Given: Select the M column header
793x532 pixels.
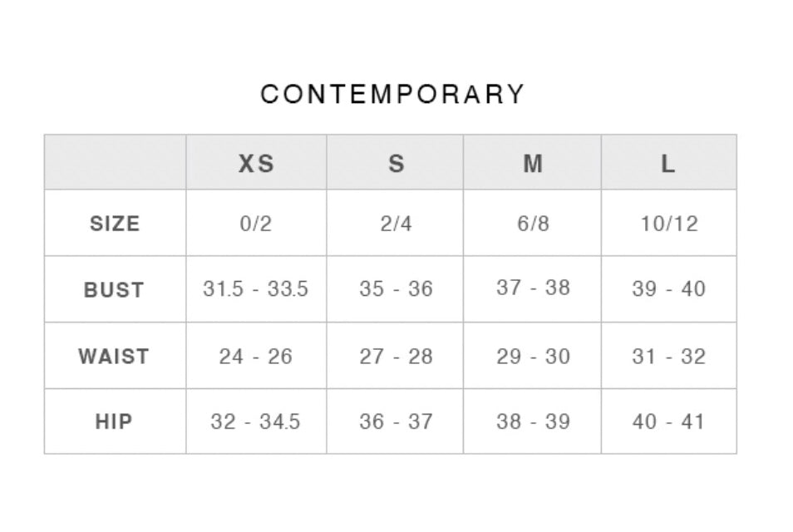Looking at the screenshot, I should point(533,164).
